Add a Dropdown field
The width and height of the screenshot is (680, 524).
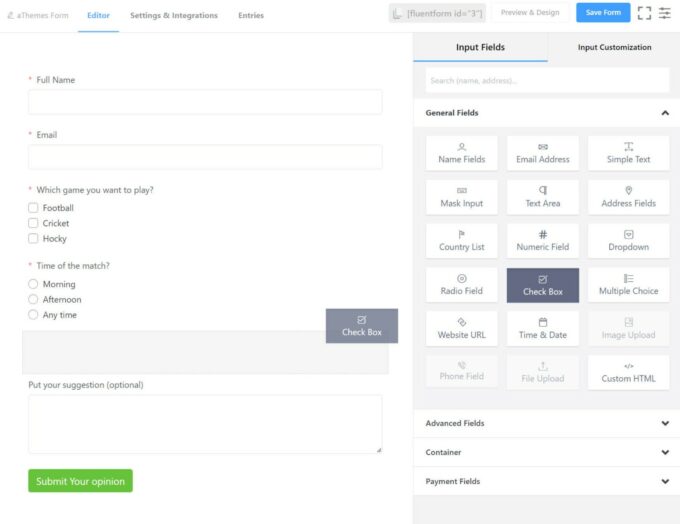pyautogui.click(x=628, y=241)
